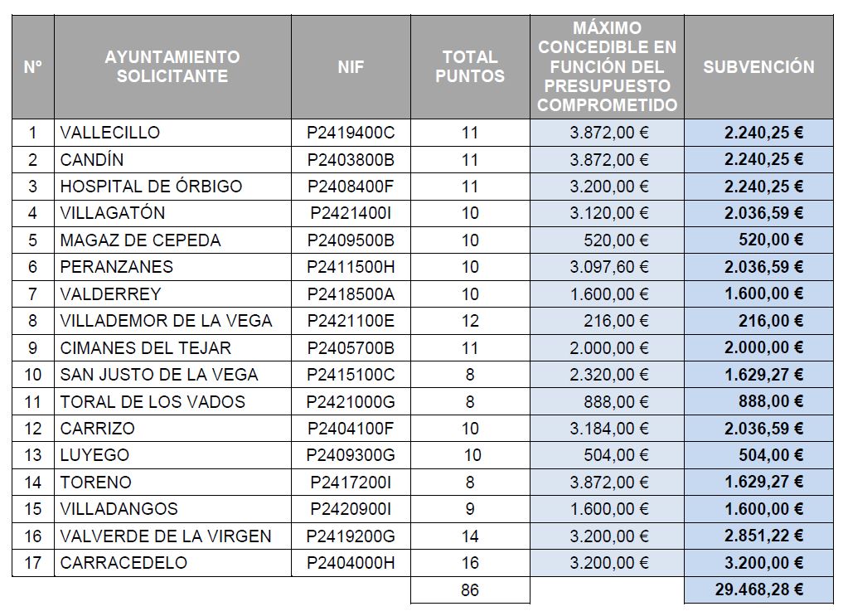Click the 2.320,00 € cell for San Justo
This screenshot has height=616, width=843.
coord(607,375)
